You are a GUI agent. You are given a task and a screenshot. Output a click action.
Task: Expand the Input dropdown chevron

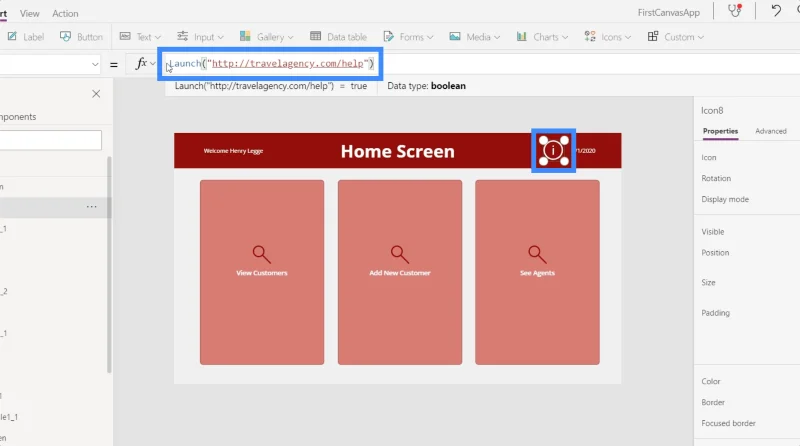click(220, 37)
